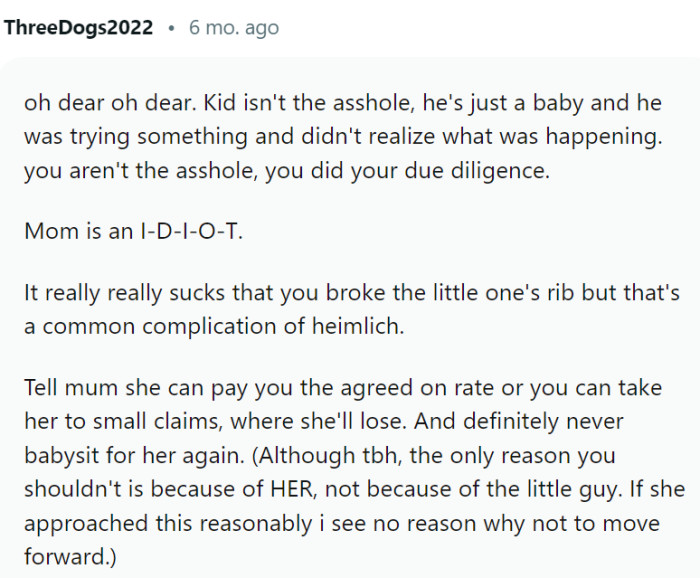Viewport: 700px width, 578px height.
Task: Open the ThreeDogs2022 user profile link
Action: [x=79, y=28]
